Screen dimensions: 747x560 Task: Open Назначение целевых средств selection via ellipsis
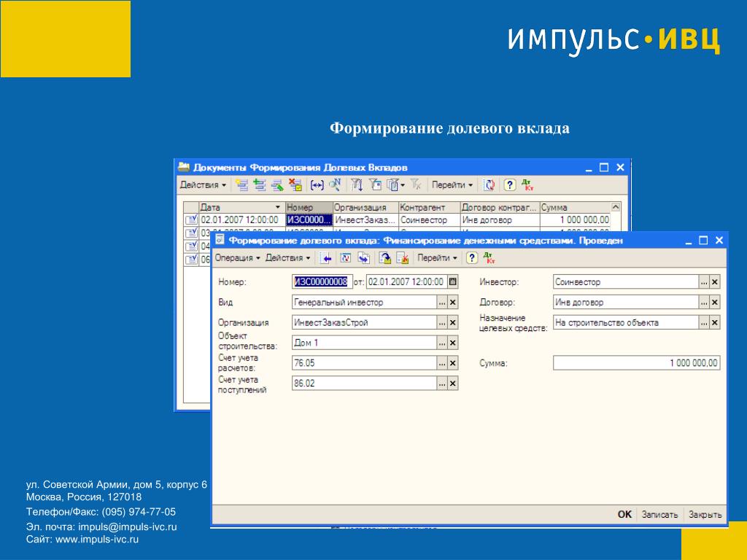704,323
